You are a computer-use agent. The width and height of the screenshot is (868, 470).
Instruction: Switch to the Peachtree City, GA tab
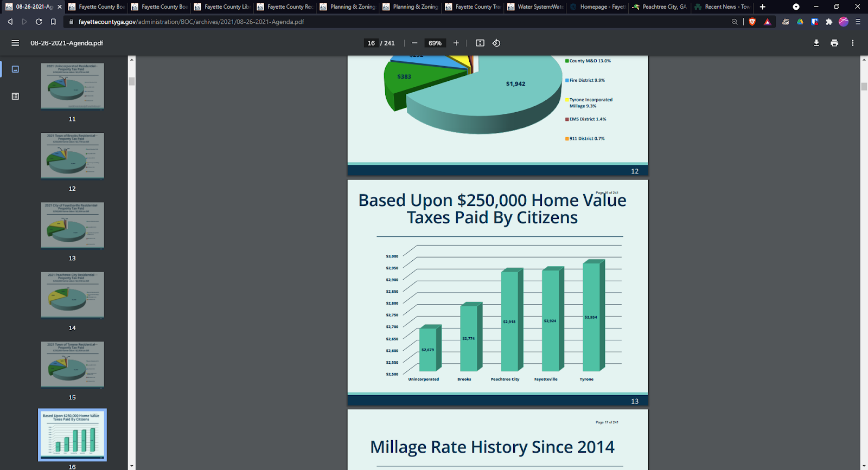click(660, 7)
